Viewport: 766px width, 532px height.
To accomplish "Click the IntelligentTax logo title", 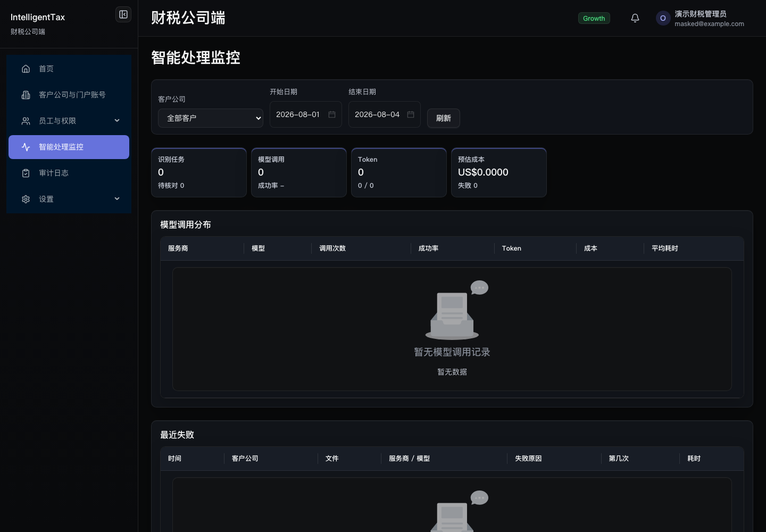I will [38, 17].
